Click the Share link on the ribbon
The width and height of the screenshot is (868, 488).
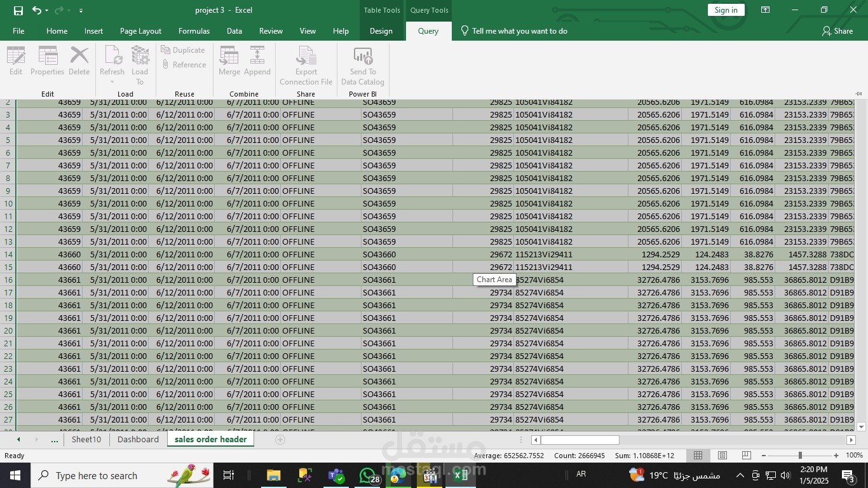click(837, 30)
